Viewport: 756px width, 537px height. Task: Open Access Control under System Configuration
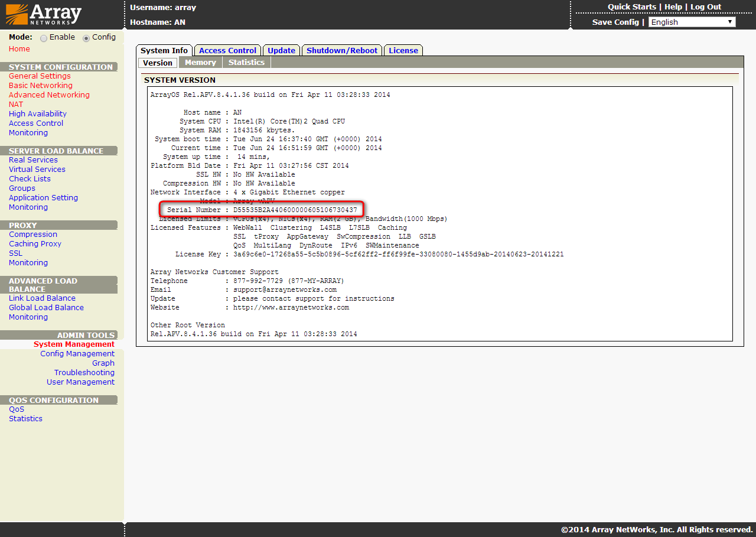pyautogui.click(x=36, y=123)
